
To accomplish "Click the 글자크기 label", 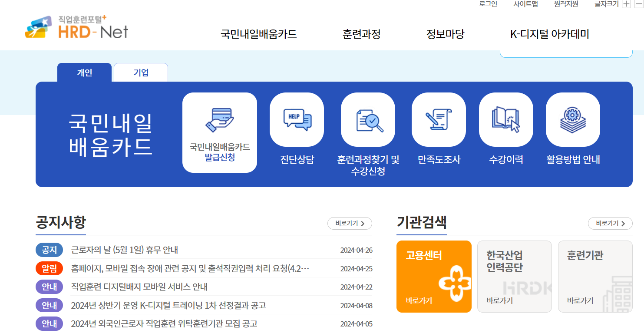I will [607, 4].
